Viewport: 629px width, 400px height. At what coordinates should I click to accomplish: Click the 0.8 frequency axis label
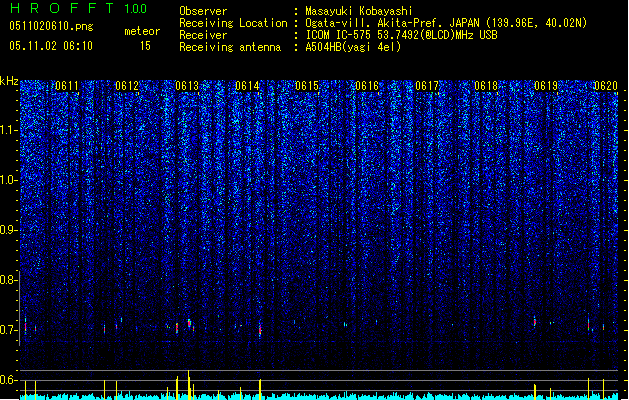point(8,280)
